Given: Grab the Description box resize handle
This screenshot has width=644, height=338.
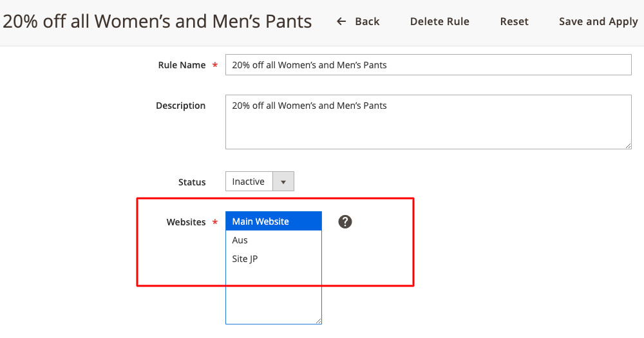Looking at the screenshot, I should click(628, 146).
